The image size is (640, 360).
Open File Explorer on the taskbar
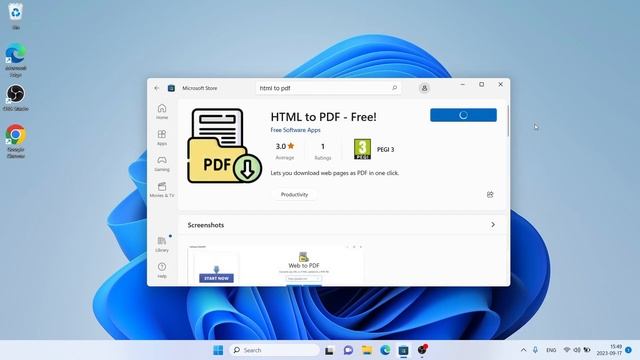point(367,350)
